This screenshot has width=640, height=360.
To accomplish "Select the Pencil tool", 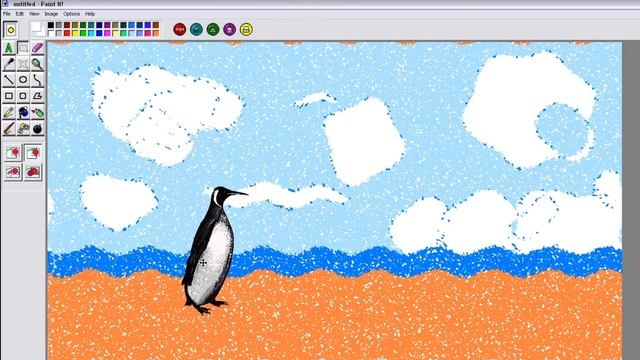I will [x=9, y=113].
